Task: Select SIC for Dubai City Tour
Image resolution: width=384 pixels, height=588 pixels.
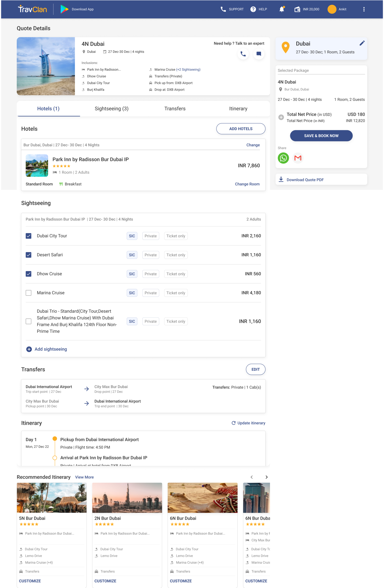Action: [x=132, y=236]
